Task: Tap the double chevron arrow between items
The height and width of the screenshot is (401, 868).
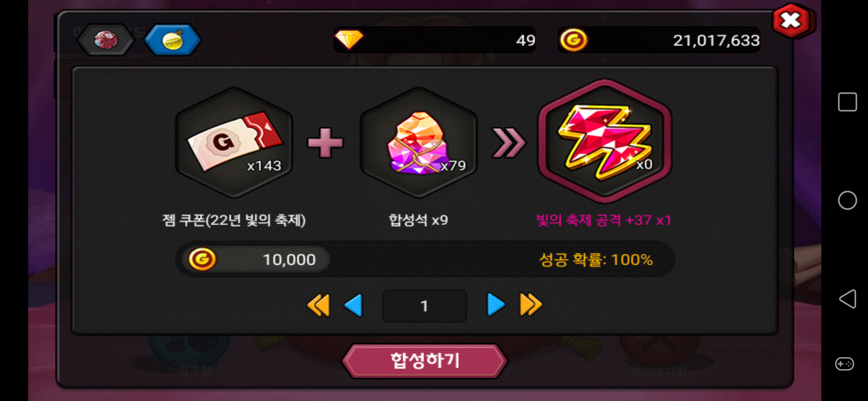Action: tap(508, 143)
